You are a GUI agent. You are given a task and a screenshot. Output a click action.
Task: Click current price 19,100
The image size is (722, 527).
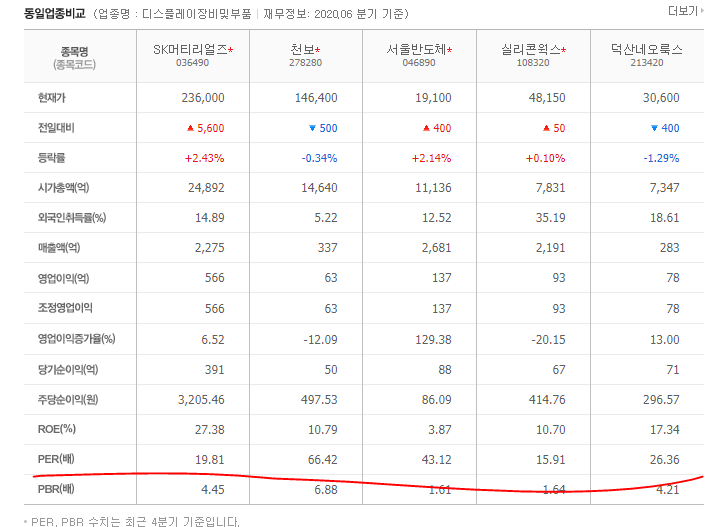433,98
